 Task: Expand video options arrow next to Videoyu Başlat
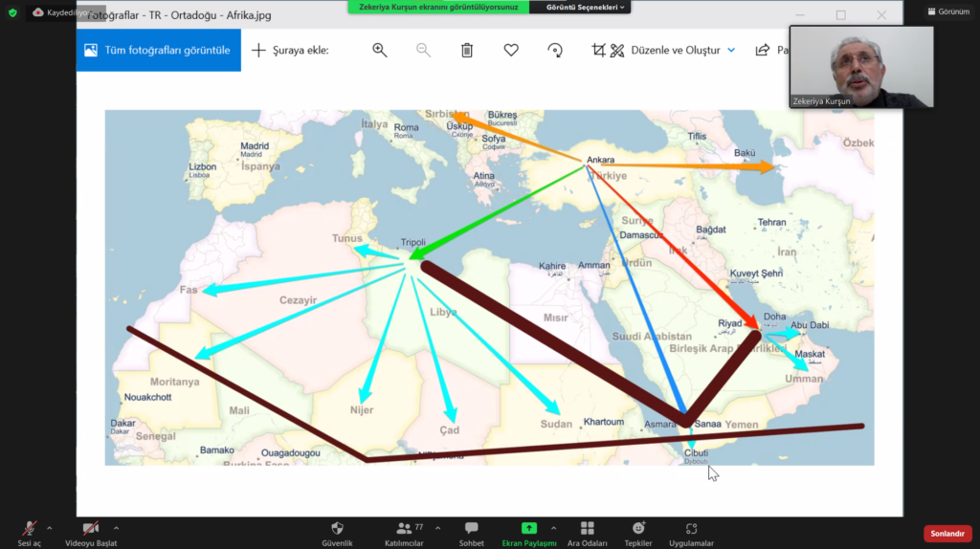click(x=116, y=528)
